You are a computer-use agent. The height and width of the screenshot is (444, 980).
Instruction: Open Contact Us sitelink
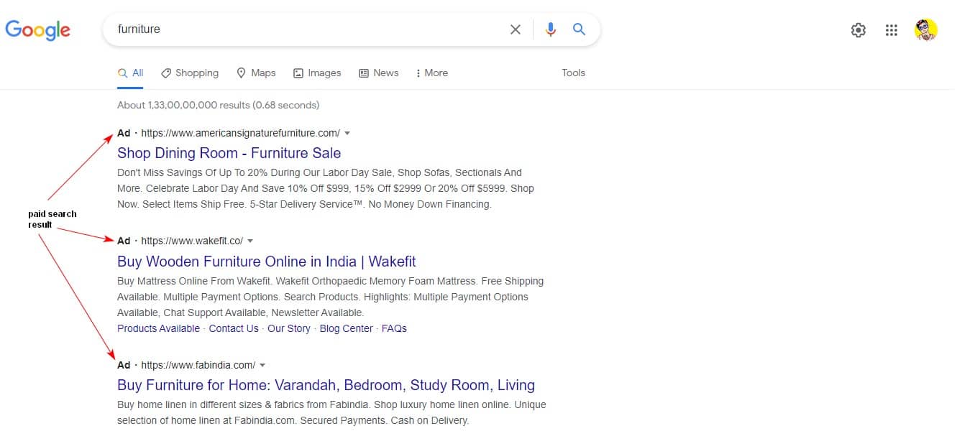tap(234, 328)
